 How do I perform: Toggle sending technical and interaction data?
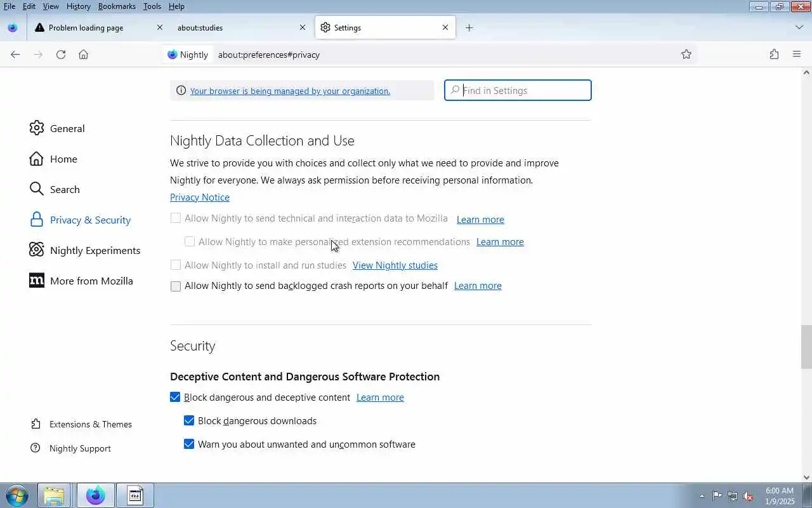coord(176,218)
